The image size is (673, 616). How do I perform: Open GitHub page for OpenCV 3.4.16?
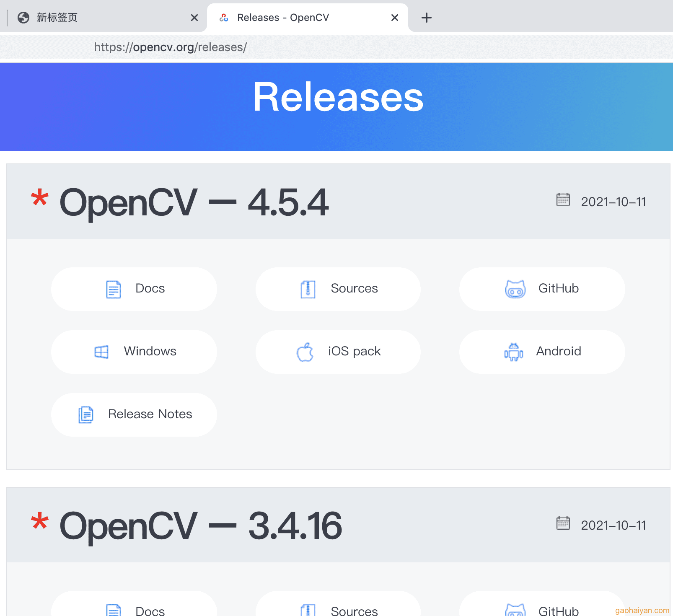pyautogui.click(x=542, y=604)
